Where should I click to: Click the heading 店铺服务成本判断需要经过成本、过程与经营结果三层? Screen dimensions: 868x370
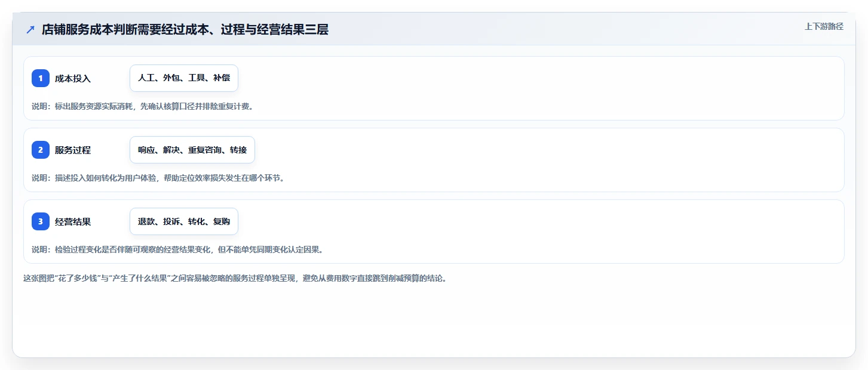[185, 29]
